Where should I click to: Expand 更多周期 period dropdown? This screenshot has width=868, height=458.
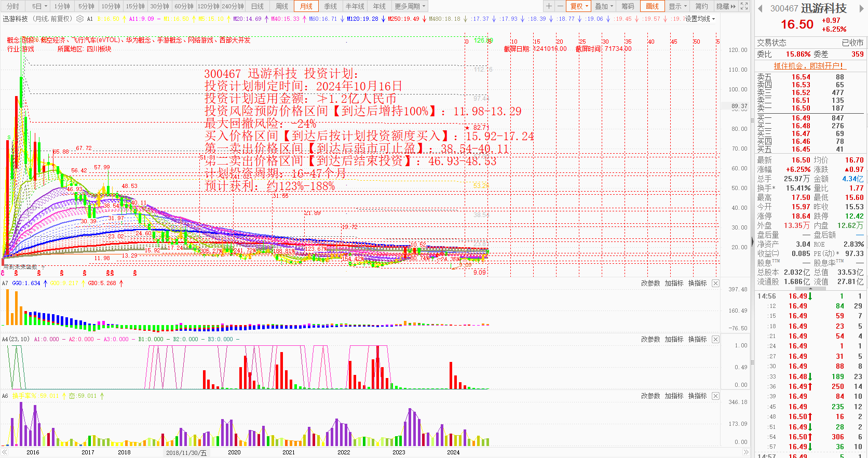click(x=410, y=6)
